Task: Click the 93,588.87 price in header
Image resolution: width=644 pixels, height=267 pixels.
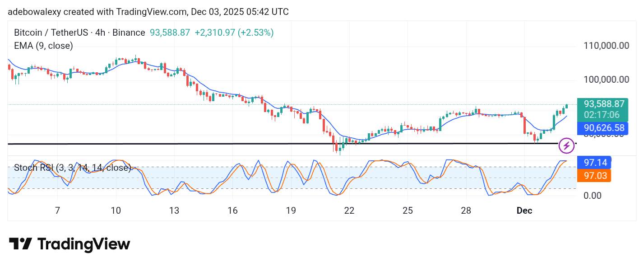Action: (170, 33)
